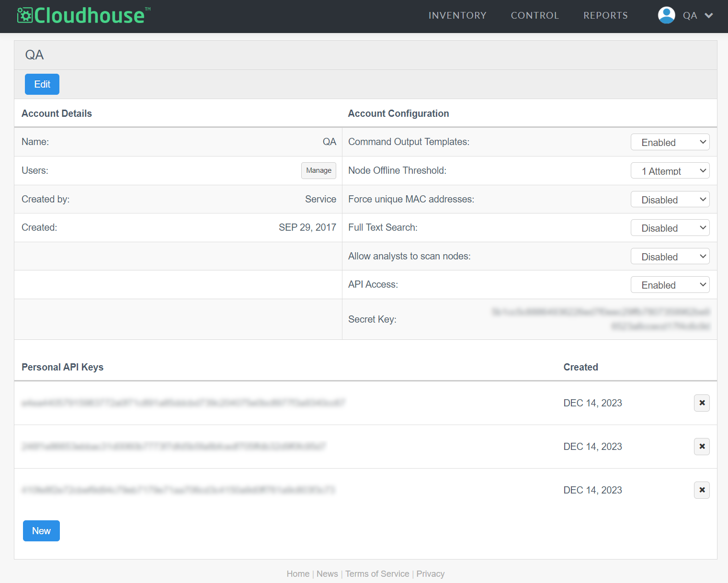Go to the Reports menu

click(605, 15)
